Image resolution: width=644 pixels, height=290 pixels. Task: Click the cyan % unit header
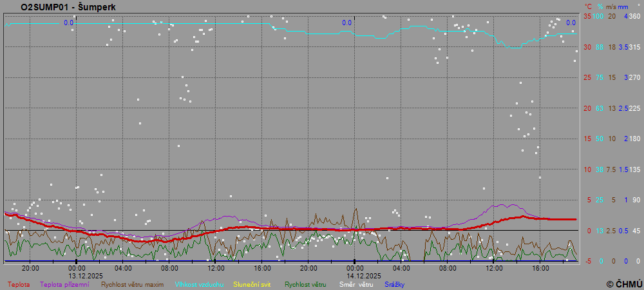coord(600,7)
